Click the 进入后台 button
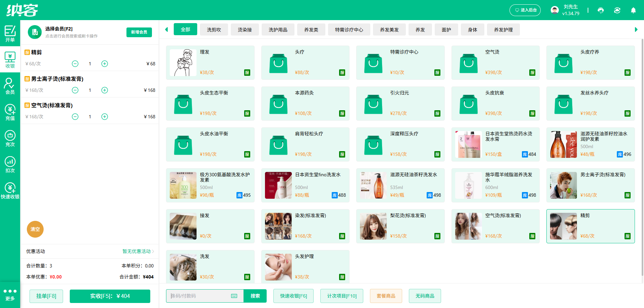 [525, 10]
